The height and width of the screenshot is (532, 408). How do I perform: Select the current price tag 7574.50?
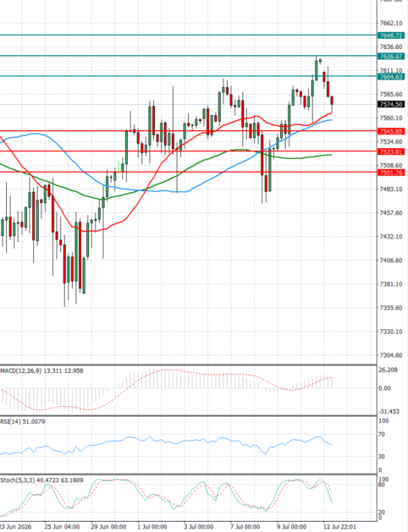click(391, 105)
